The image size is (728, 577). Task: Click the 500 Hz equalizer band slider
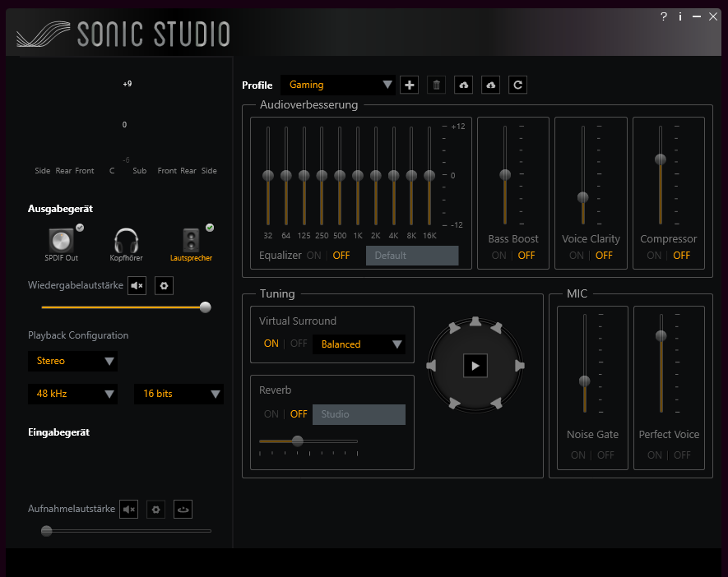(x=340, y=176)
